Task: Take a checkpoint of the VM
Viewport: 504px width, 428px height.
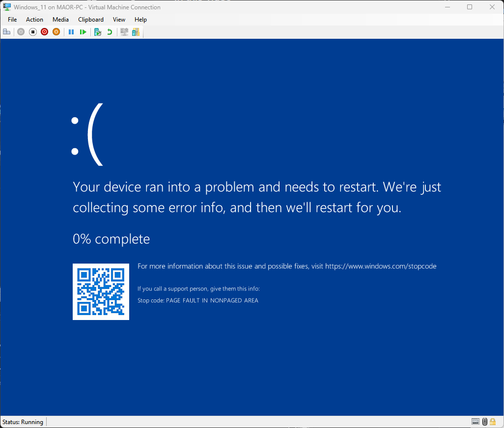Action: [x=97, y=31]
